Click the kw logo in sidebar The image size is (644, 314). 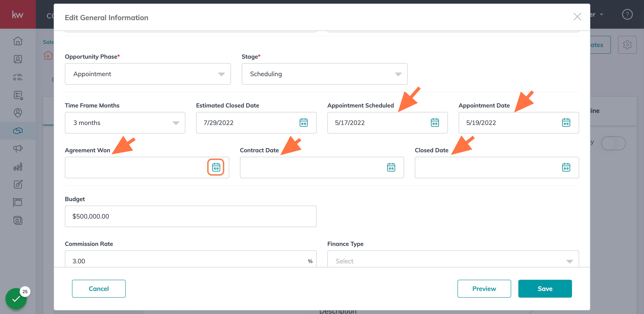(18, 14)
